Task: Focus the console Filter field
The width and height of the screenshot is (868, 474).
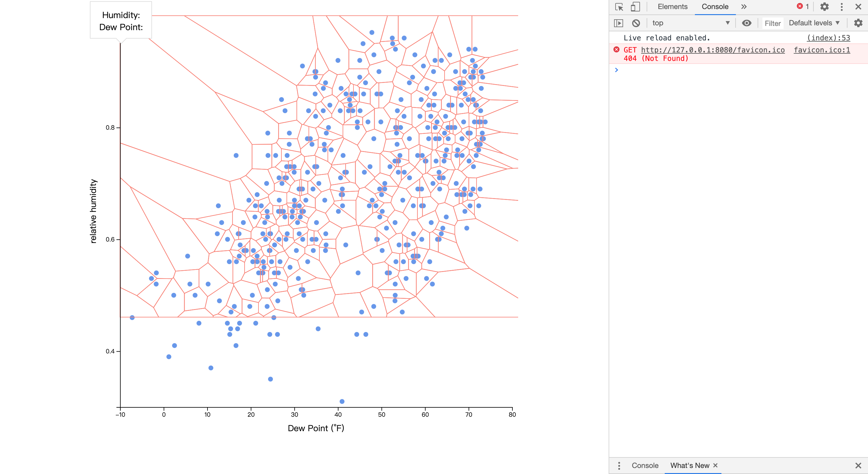Action: [772, 23]
